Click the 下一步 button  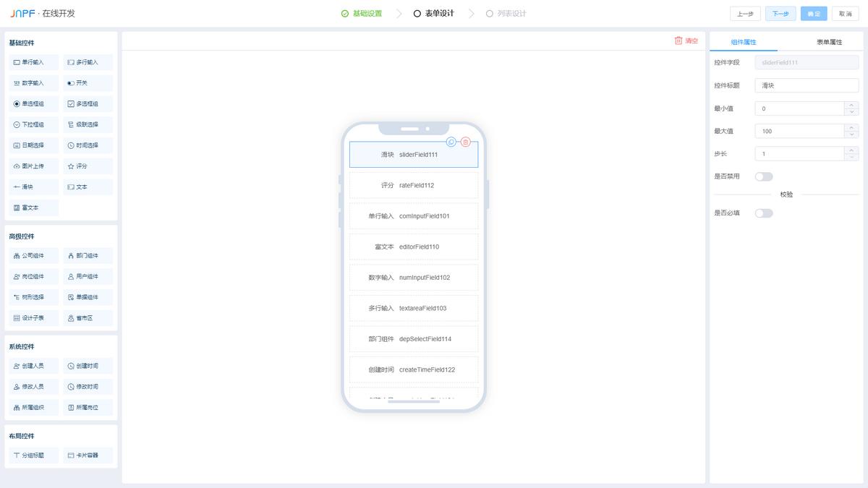click(780, 14)
